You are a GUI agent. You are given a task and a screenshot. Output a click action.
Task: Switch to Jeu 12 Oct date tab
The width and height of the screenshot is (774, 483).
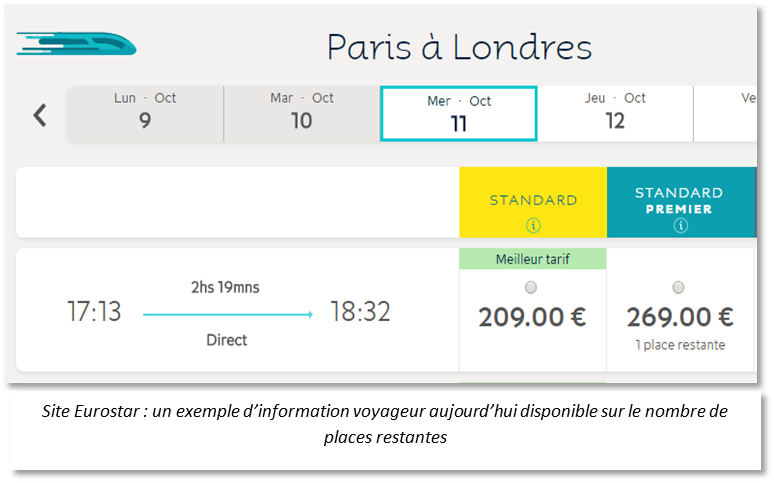pos(615,114)
